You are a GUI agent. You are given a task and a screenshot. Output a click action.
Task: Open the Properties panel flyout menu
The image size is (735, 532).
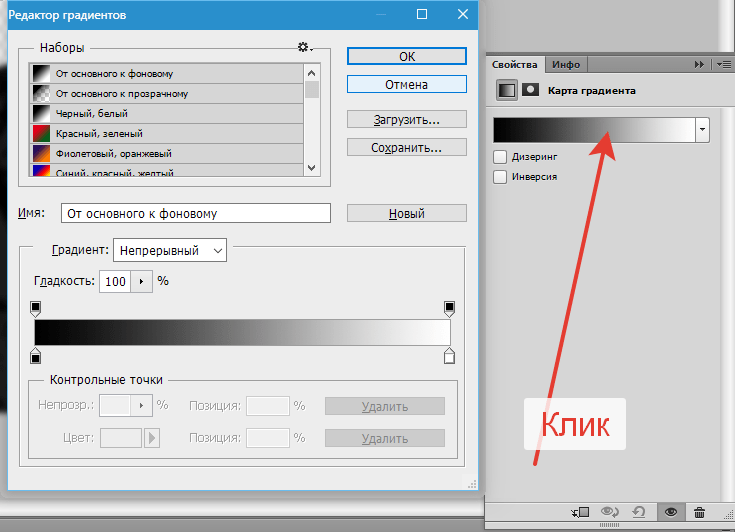[x=724, y=65]
